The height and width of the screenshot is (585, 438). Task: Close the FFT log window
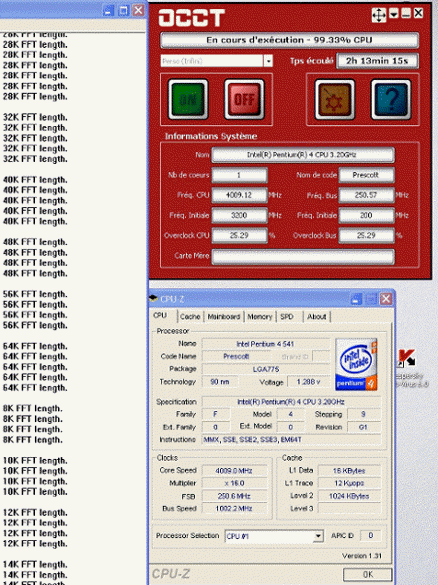138,10
